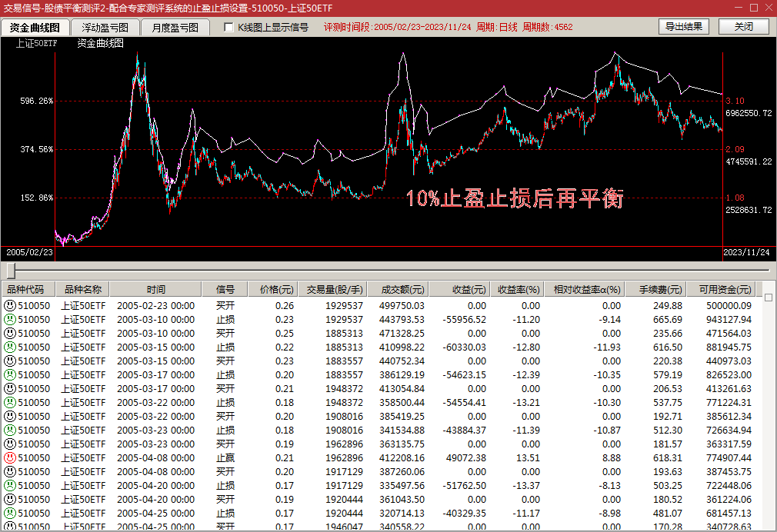Tick the small checkbox right of the table header
Screen dimensions: 777x532
pos(768,298)
